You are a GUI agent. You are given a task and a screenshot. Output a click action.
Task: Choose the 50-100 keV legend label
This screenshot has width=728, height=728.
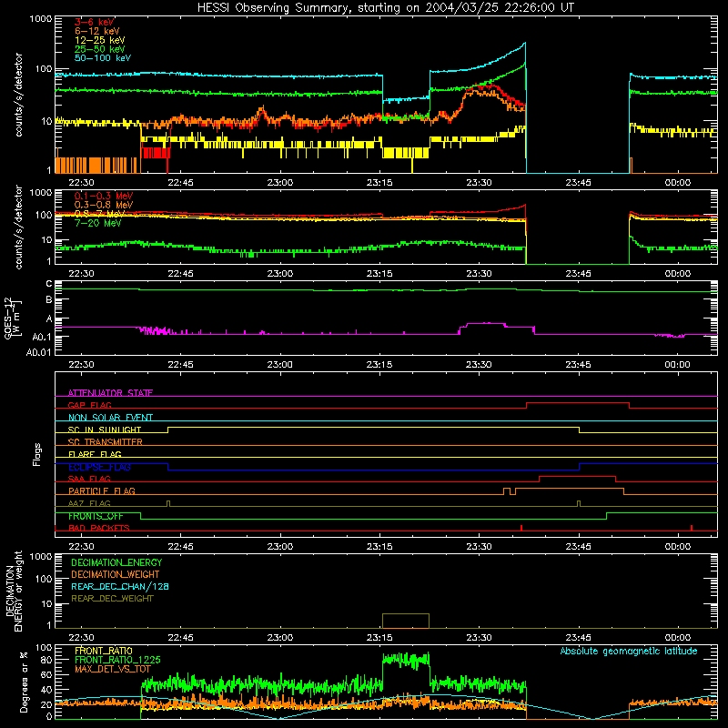[103, 58]
